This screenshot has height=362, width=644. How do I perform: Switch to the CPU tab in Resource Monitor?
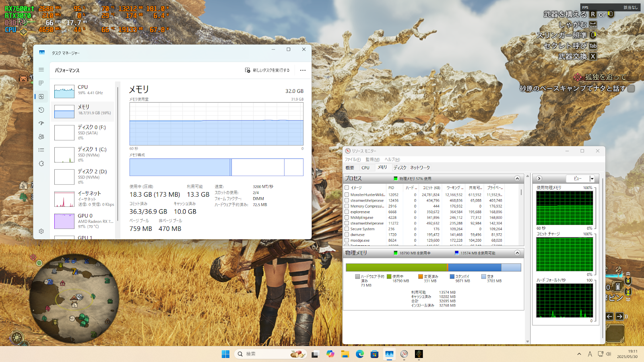[365, 168]
